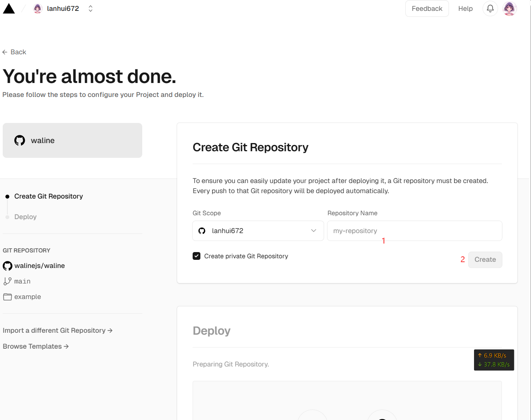This screenshot has width=531, height=420.
Task: Click the GitHub icon on waline card
Action: pos(20,140)
